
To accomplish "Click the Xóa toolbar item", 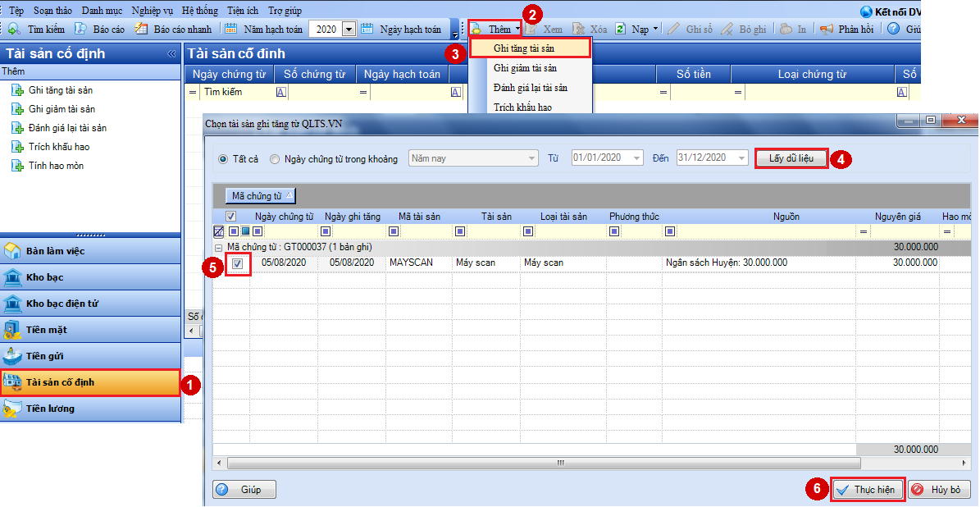I will (590, 29).
